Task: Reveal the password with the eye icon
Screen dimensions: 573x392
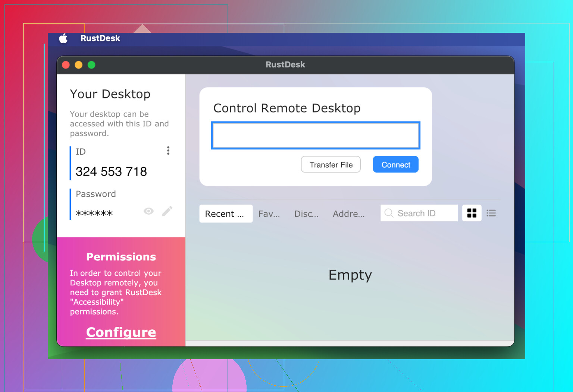Action: point(148,211)
